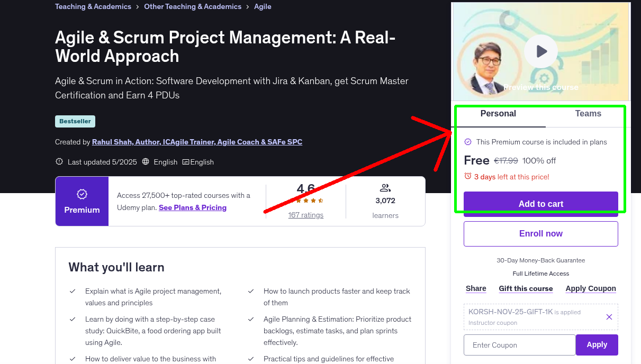Open See Plans & Pricing
This screenshot has width=641, height=364.
click(192, 207)
